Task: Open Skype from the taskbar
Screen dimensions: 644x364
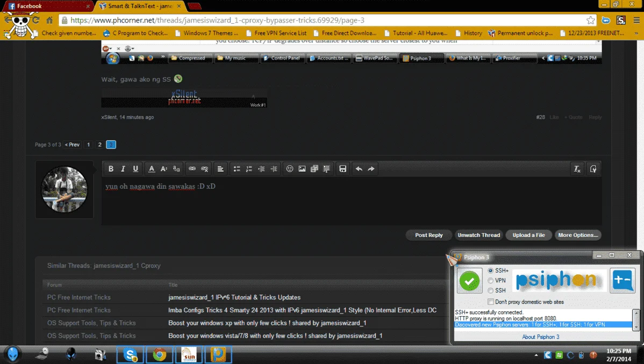Action: (130, 354)
